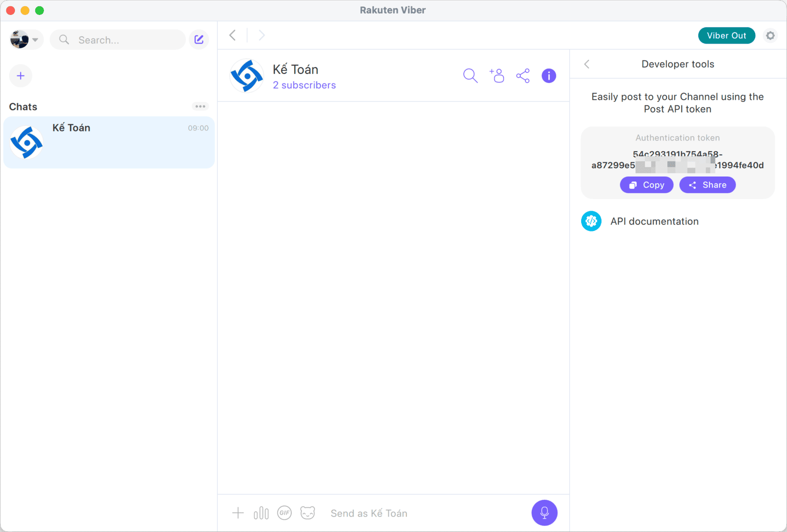
Task: Open the sticker picker bear icon
Action: (308, 513)
